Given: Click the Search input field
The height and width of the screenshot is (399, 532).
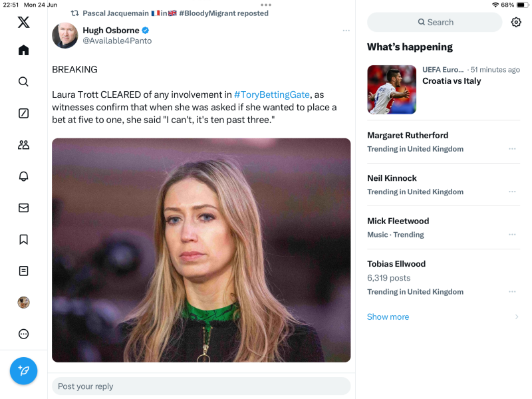Looking at the screenshot, I should pyautogui.click(x=435, y=22).
